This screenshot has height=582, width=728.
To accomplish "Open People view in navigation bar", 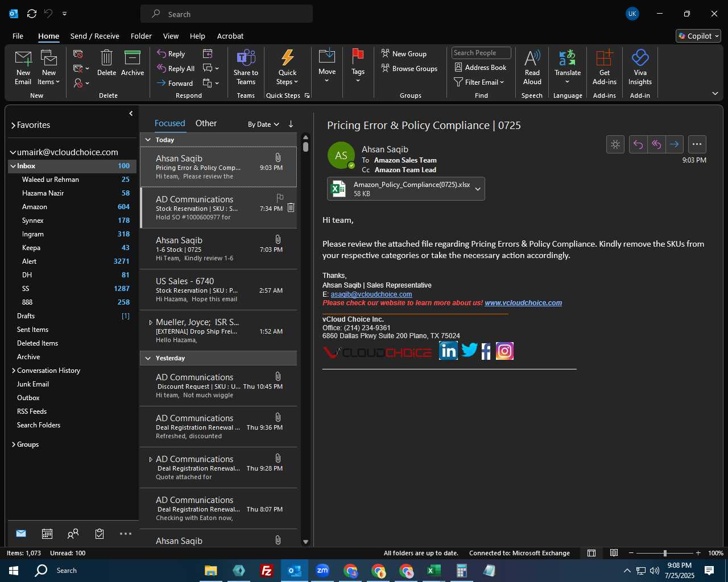I will point(73,533).
